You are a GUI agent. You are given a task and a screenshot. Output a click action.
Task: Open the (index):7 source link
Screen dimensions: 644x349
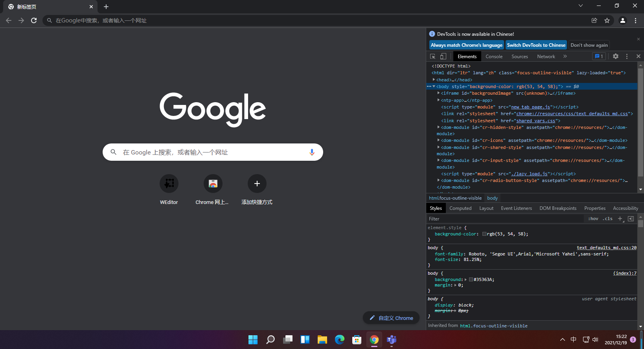(x=625, y=273)
